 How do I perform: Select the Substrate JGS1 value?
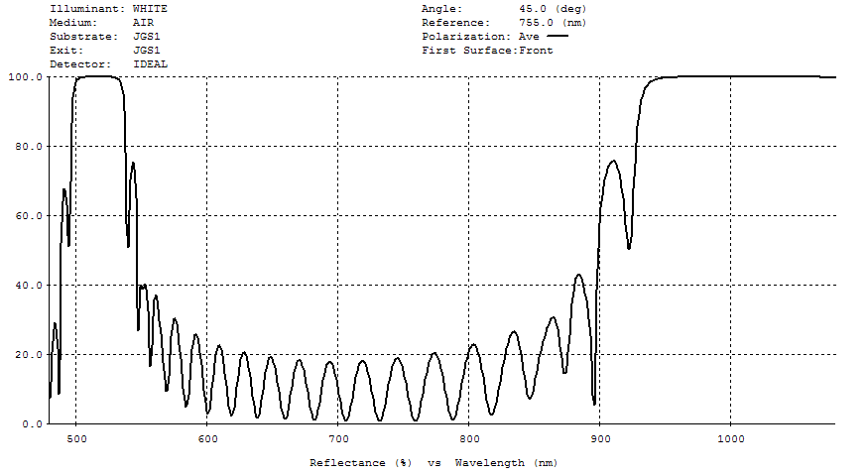[x=146, y=36]
